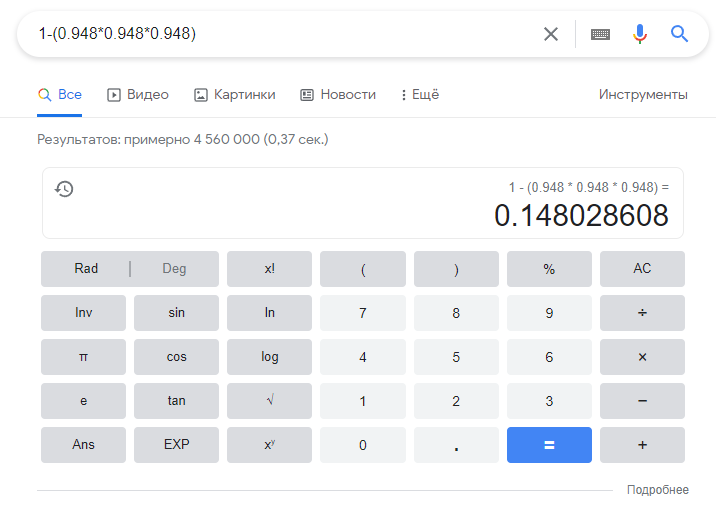
Task: Tap the close parenthesis key
Action: pos(456,269)
